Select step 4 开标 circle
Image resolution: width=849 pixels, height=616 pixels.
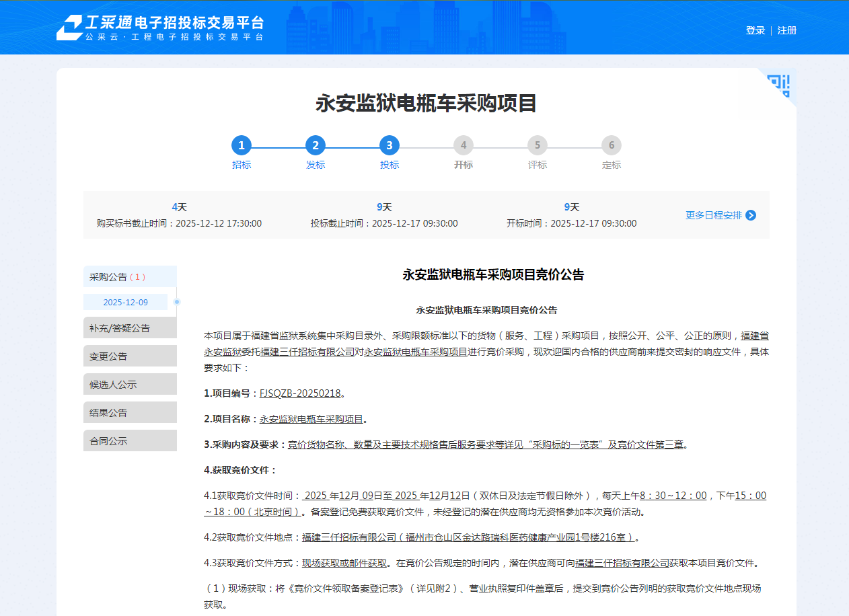pyautogui.click(x=464, y=145)
